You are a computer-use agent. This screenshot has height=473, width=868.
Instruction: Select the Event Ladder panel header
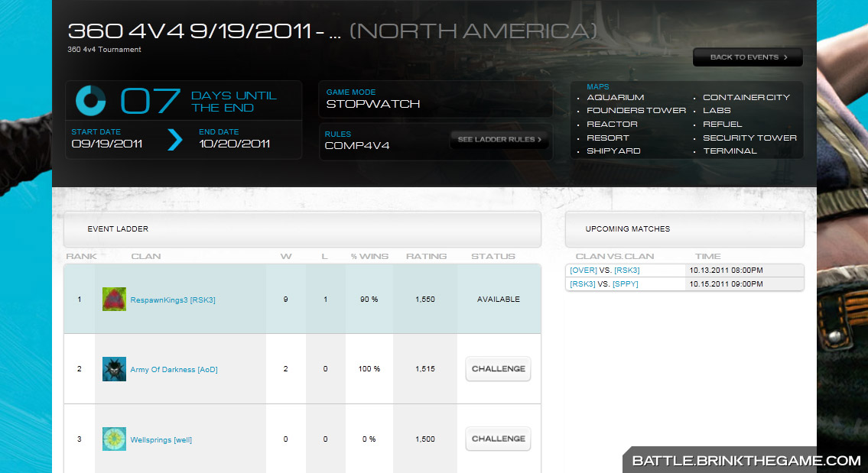(x=302, y=228)
